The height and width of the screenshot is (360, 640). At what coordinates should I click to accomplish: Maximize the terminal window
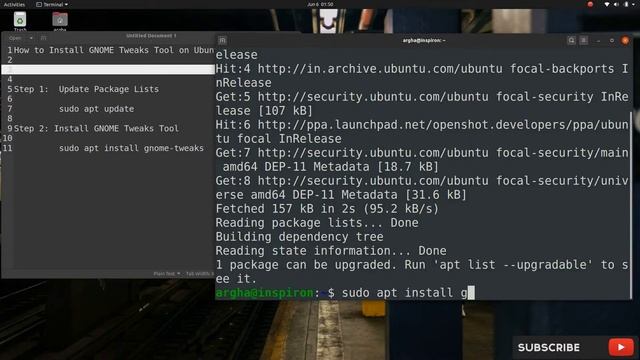click(611, 40)
